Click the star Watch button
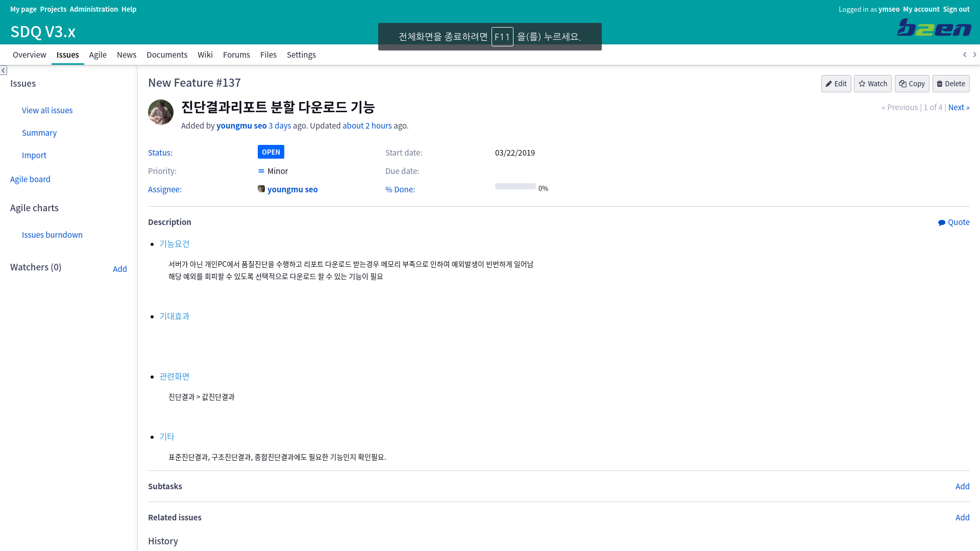This screenshot has width=980, height=551. [x=872, y=84]
